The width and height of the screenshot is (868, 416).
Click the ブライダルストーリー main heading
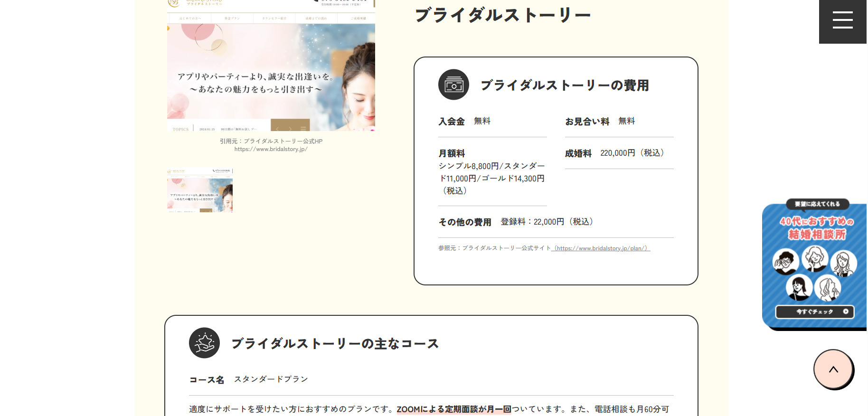pos(503,15)
